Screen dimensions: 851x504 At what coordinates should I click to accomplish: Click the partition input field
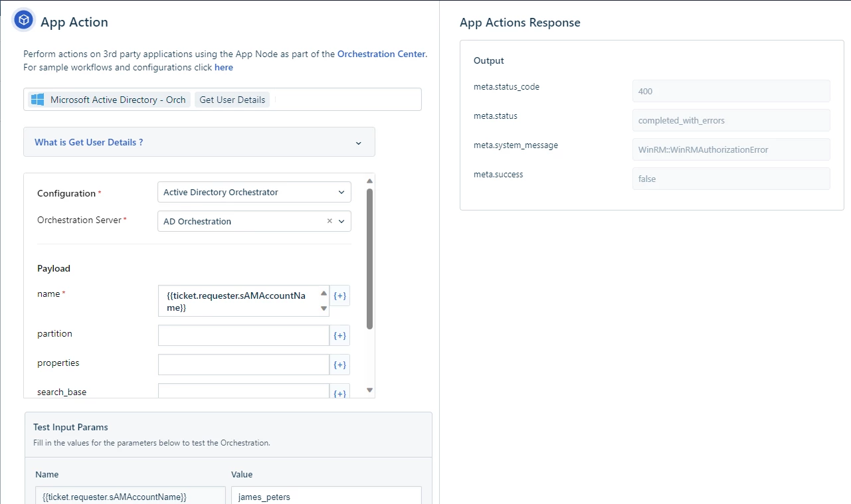coord(243,335)
